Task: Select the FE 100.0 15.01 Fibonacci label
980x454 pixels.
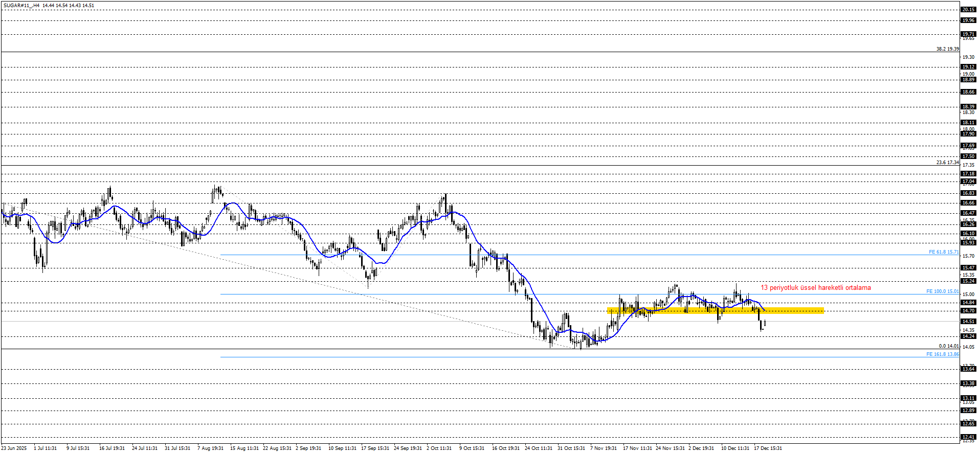Action: [x=942, y=291]
